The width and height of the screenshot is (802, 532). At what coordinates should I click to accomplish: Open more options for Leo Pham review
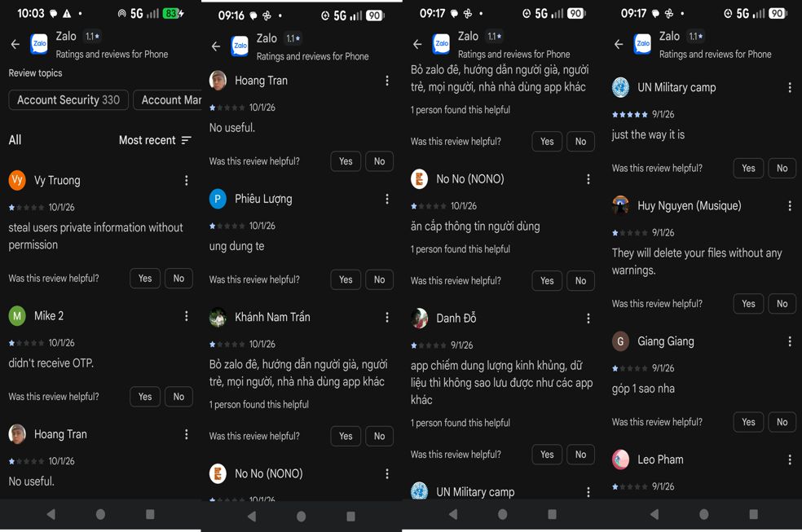[790, 460]
